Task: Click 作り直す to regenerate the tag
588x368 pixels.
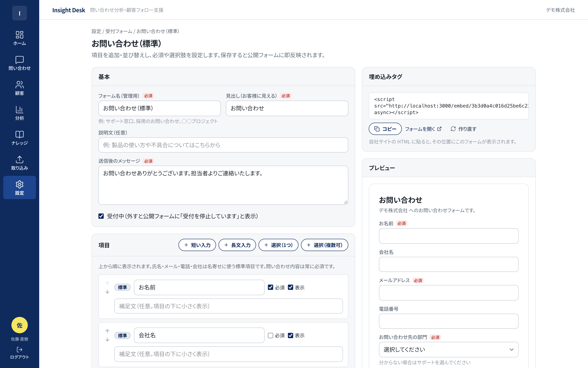Action: tap(463, 129)
